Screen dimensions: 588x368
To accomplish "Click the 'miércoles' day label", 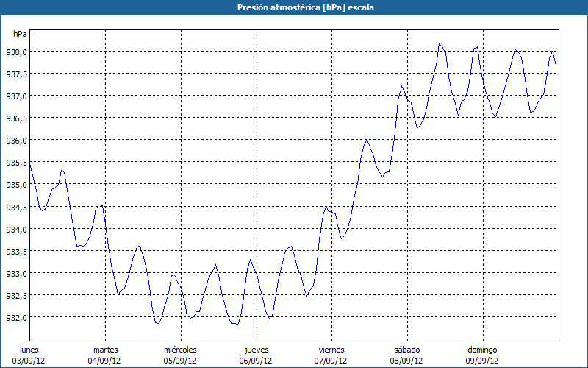I will click(180, 350).
